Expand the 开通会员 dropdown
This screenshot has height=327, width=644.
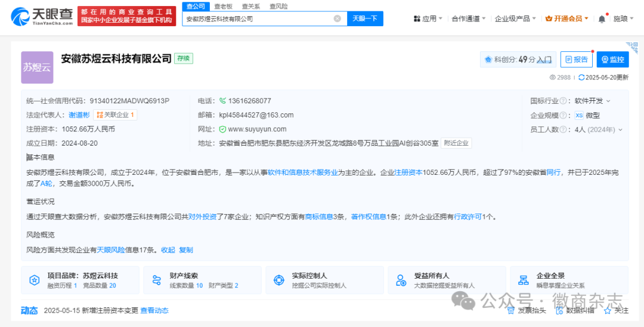[567, 18]
